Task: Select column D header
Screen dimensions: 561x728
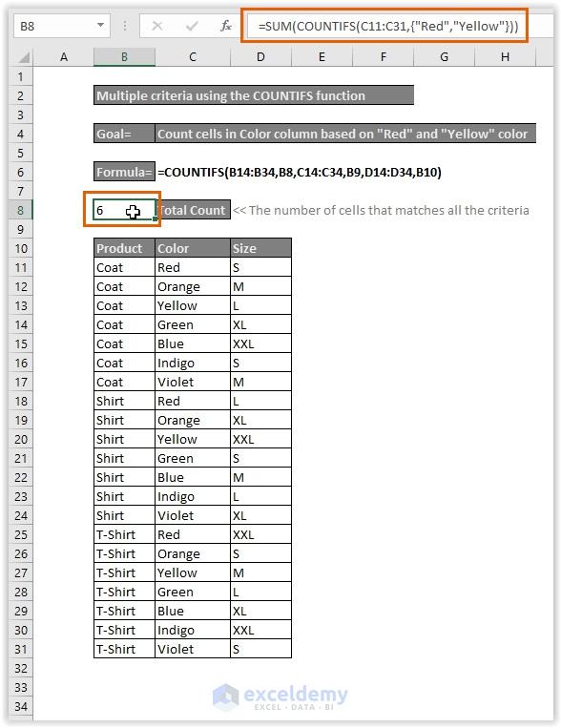Action: [x=260, y=57]
